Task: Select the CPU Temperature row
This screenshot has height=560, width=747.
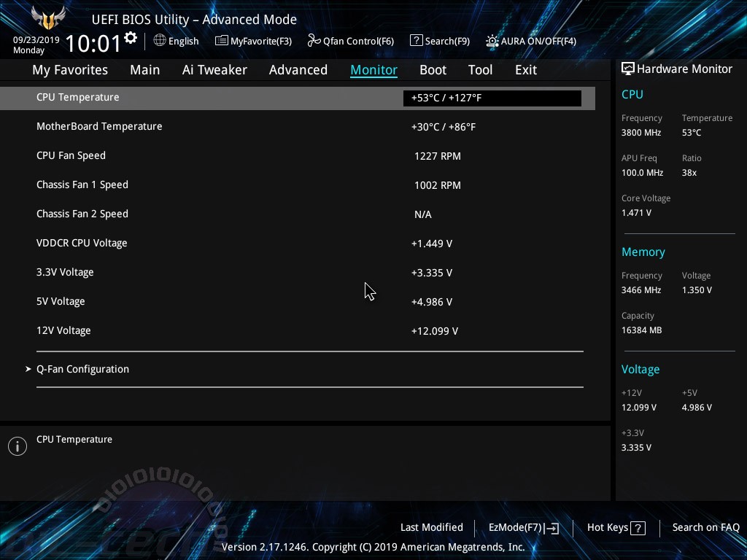Action: coord(298,98)
